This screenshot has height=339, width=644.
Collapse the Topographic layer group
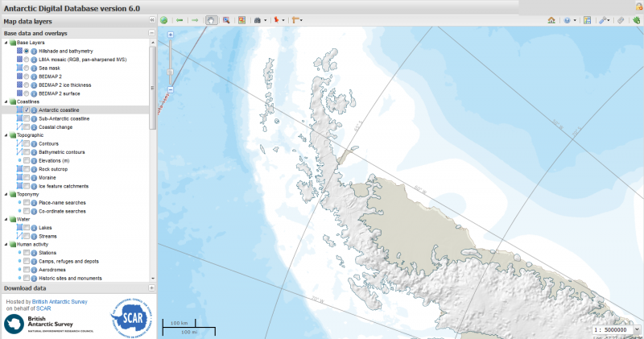click(6, 135)
